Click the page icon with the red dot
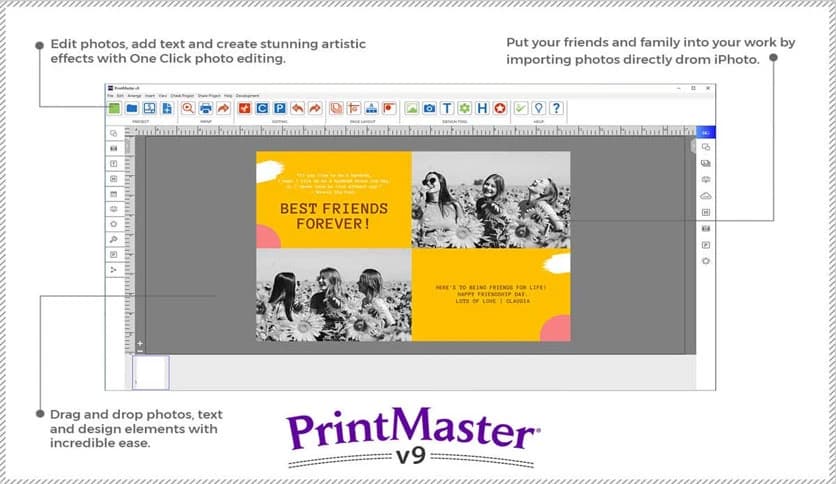The image size is (836, 484). pos(389,108)
